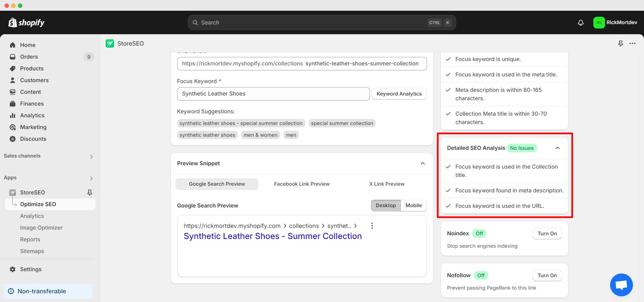This screenshot has width=644, height=302.
Task: Open the three-dot app header menu
Action: tap(632, 43)
